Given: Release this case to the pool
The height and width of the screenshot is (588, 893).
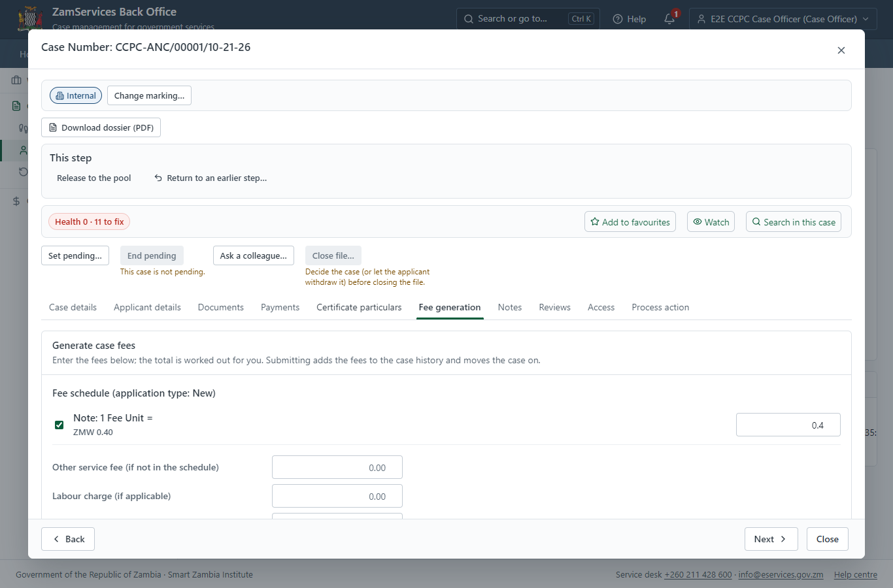Looking at the screenshot, I should pyautogui.click(x=94, y=178).
